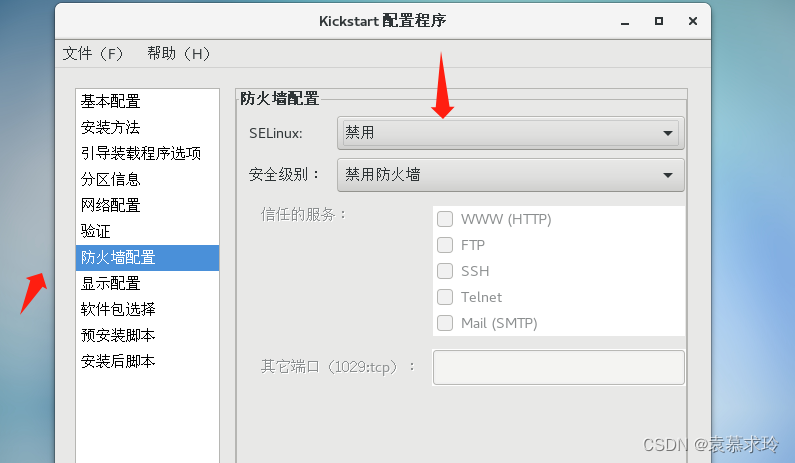Viewport: 795px width, 463px height.
Task: Open 安全级别 dropdown showing 禁用防火墙
Action: tap(511, 175)
